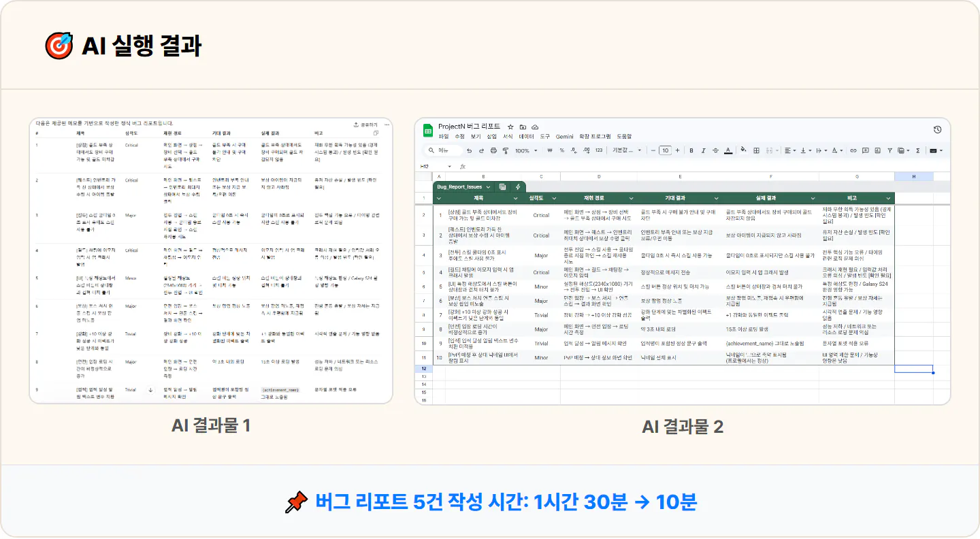Open the 보기 menu
This screenshot has width=980, height=539.
click(476, 137)
